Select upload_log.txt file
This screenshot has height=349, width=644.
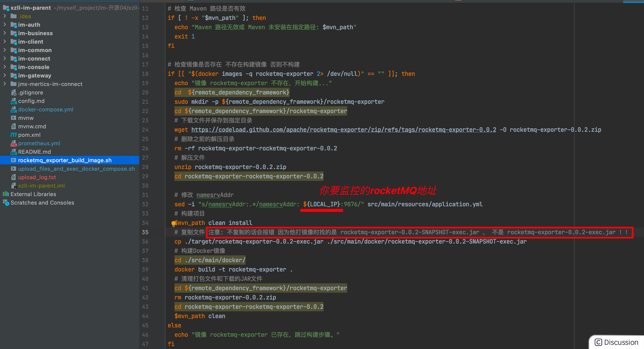coord(37,177)
